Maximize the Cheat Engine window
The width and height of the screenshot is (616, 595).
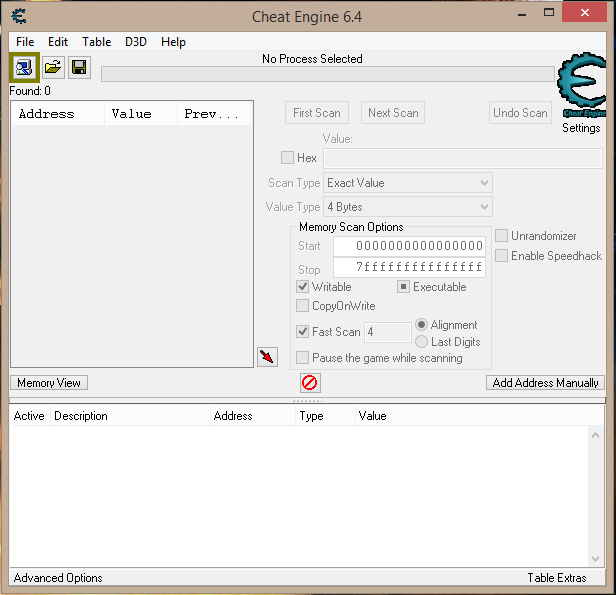pyautogui.click(x=549, y=13)
